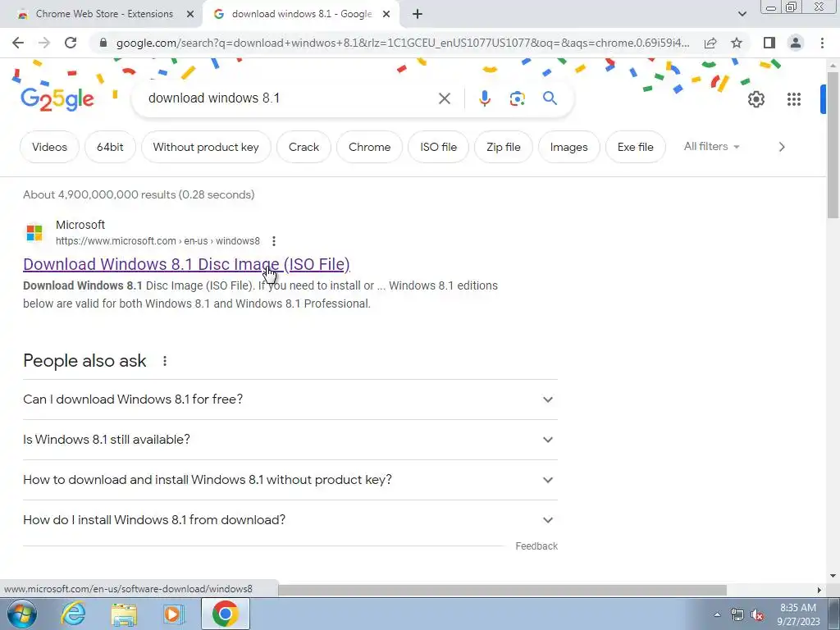View the site info lock icon
The width and height of the screenshot is (840, 630).
coord(103,43)
